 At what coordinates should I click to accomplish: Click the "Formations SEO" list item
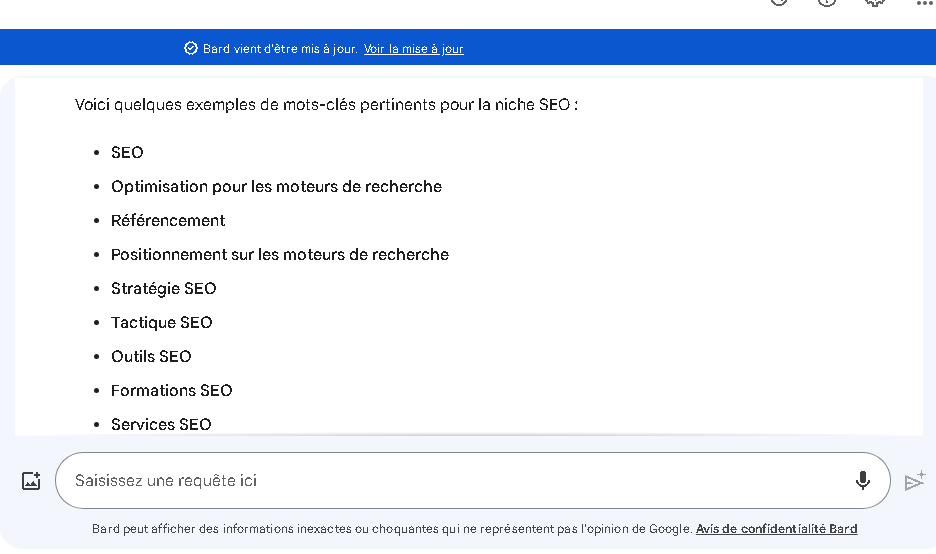pyautogui.click(x=171, y=391)
